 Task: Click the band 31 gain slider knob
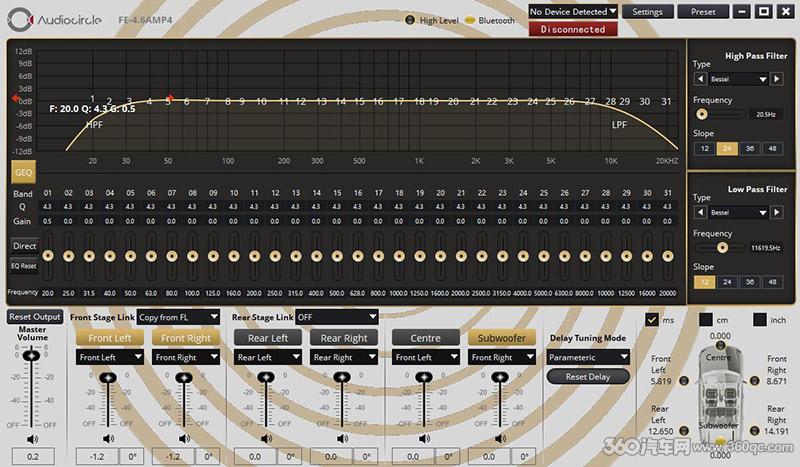tap(667, 255)
